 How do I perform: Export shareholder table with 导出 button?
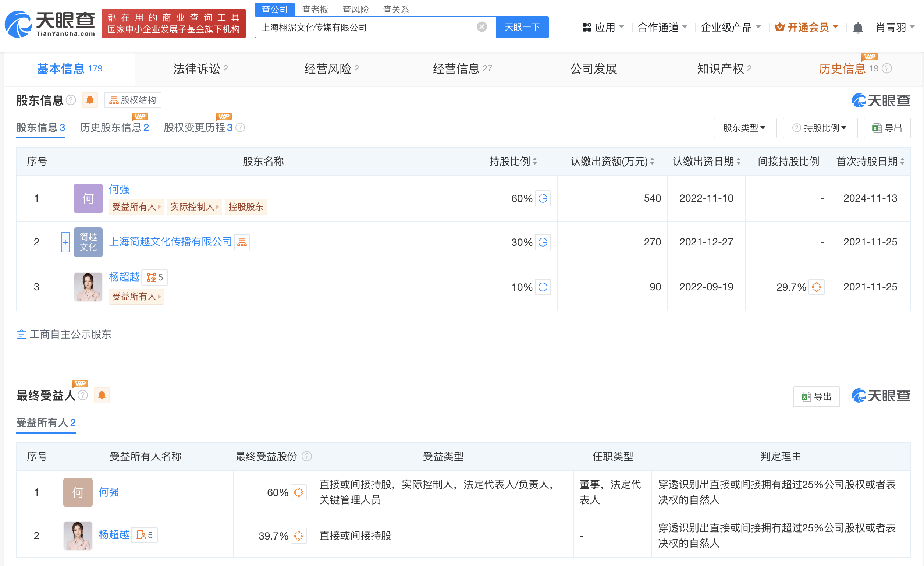pyautogui.click(x=887, y=128)
